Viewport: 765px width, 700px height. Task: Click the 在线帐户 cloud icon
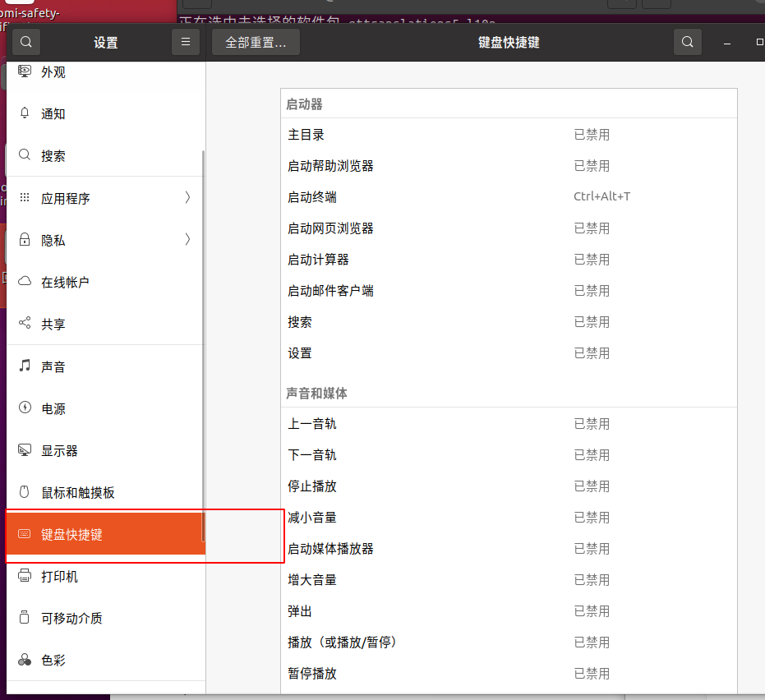tap(25, 282)
